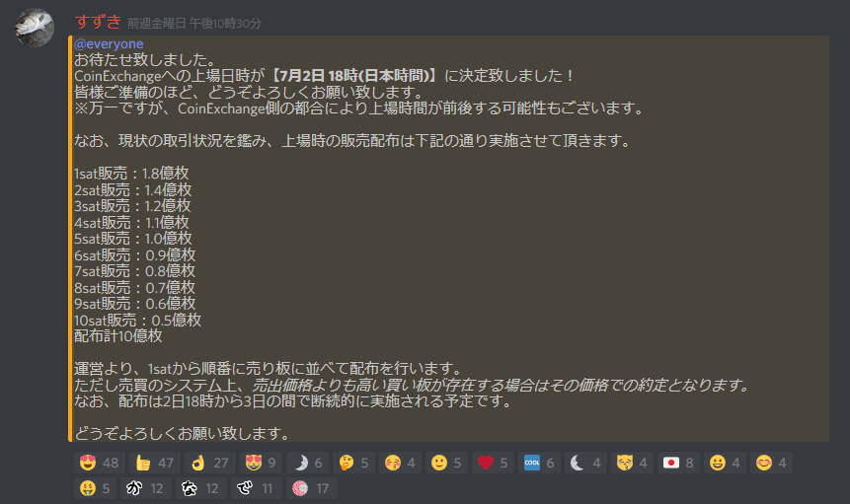Click the money-mouth face reaction

[x=95, y=489]
